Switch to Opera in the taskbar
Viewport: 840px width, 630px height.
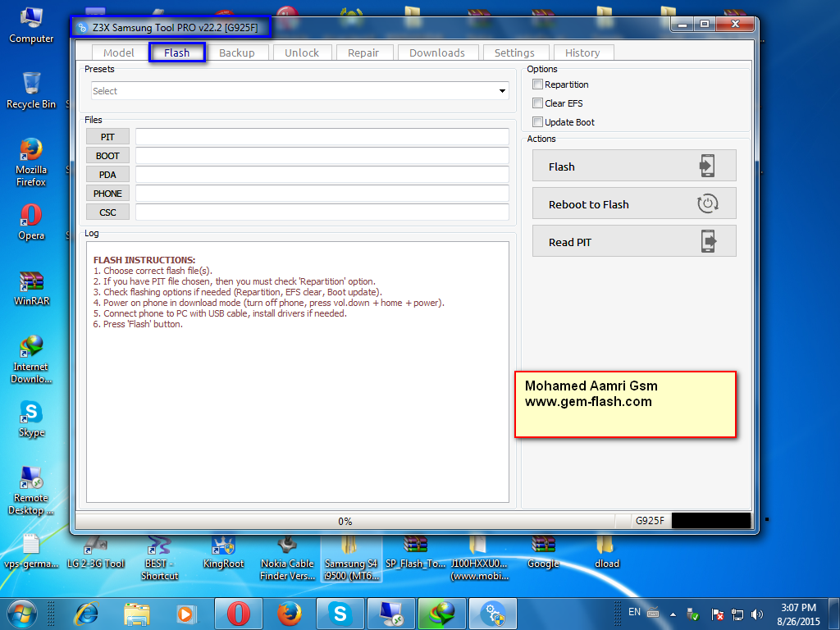(x=239, y=614)
